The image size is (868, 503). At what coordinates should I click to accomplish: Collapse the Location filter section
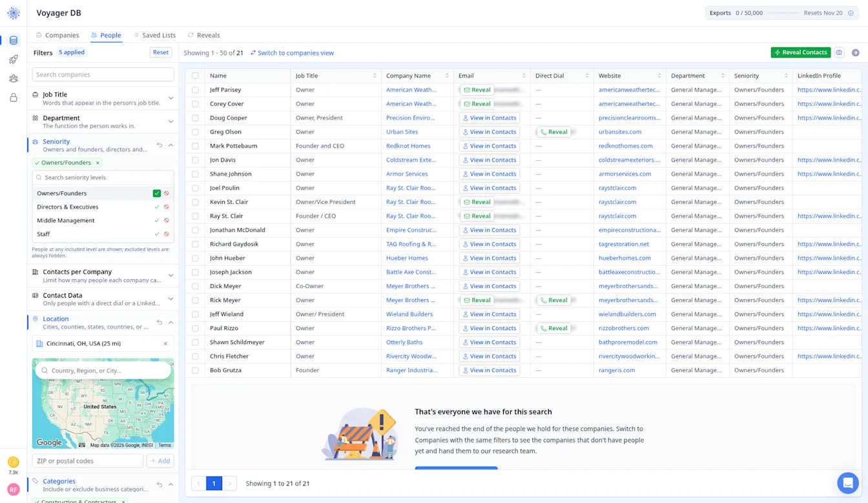[170, 322]
